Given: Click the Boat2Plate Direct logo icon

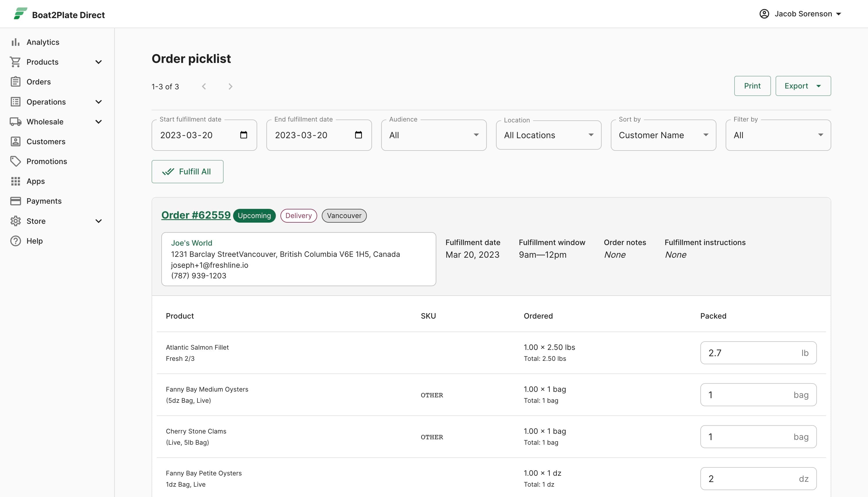Looking at the screenshot, I should pyautogui.click(x=20, y=14).
